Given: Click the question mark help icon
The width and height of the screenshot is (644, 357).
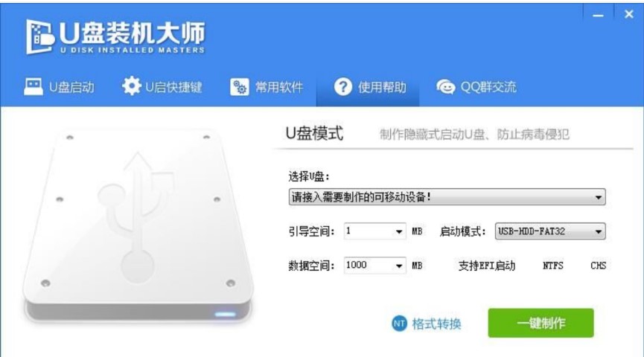Looking at the screenshot, I should point(343,86).
